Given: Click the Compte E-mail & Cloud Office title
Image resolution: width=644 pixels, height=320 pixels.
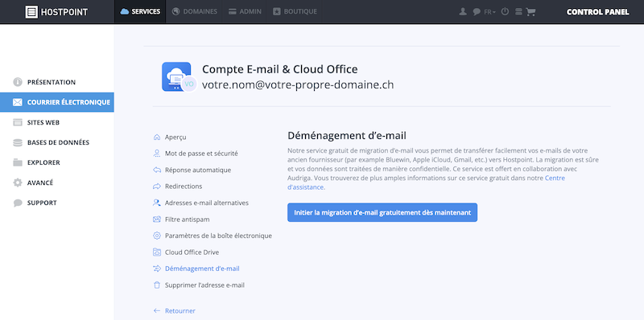Looking at the screenshot, I should (x=280, y=69).
